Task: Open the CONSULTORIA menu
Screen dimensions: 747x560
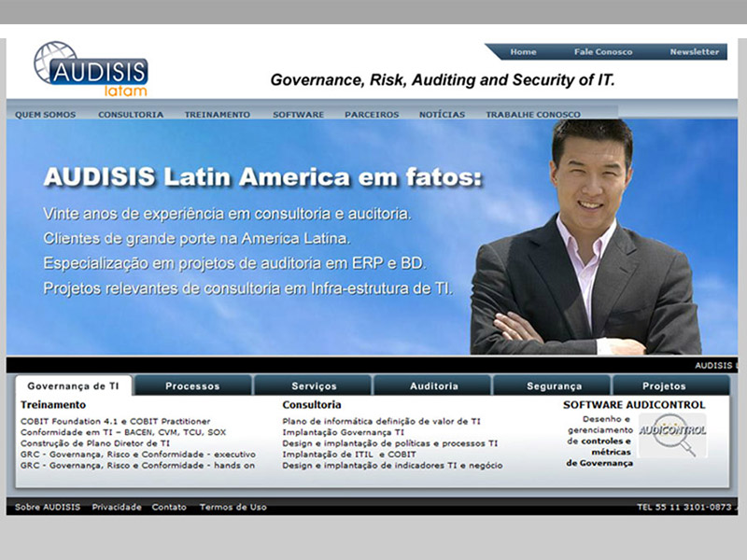Action: click(131, 115)
